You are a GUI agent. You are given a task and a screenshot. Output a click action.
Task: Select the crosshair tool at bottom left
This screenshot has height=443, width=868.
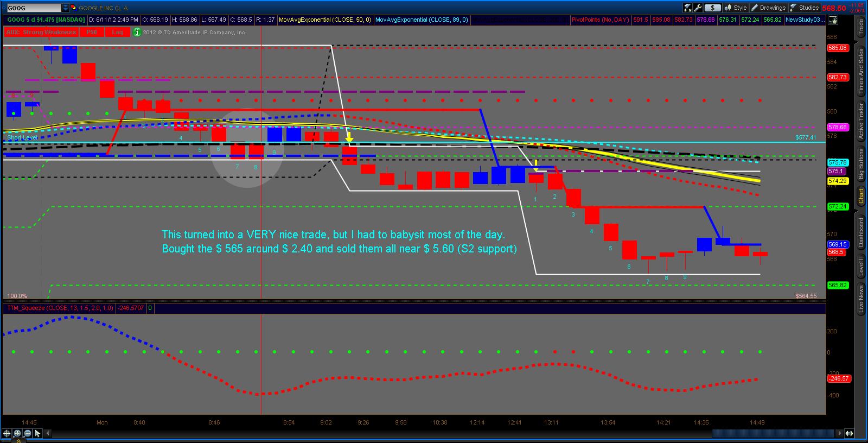pos(7,433)
